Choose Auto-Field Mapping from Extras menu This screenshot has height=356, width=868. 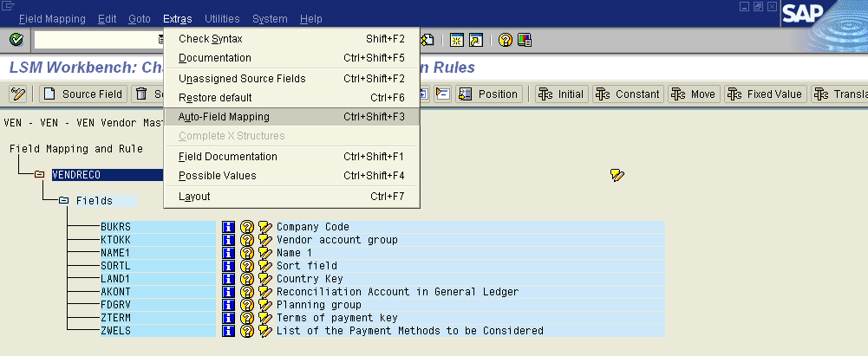[224, 117]
